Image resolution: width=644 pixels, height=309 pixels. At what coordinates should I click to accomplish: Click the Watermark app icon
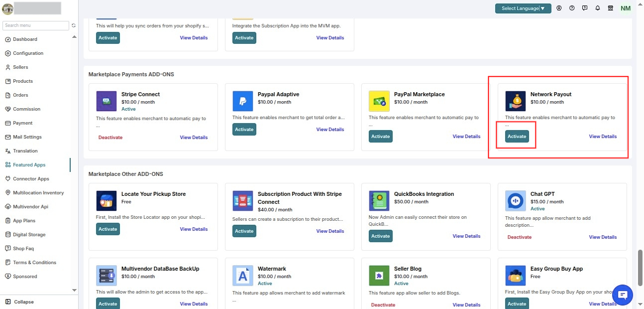(x=243, y=276)
